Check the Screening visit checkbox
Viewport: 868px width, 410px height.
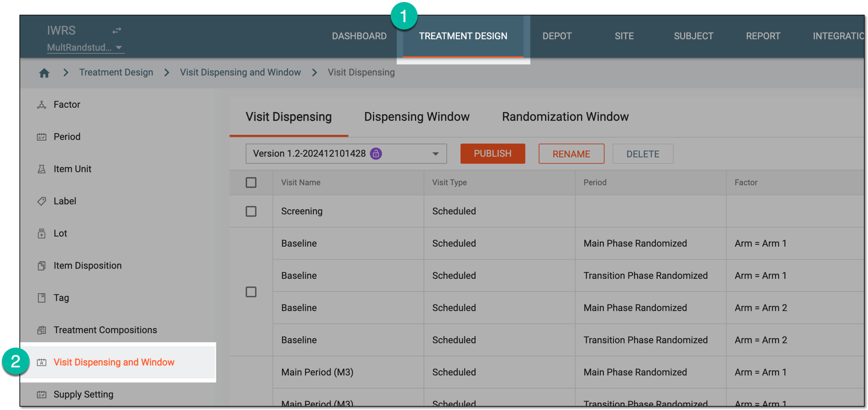[251, 211]
